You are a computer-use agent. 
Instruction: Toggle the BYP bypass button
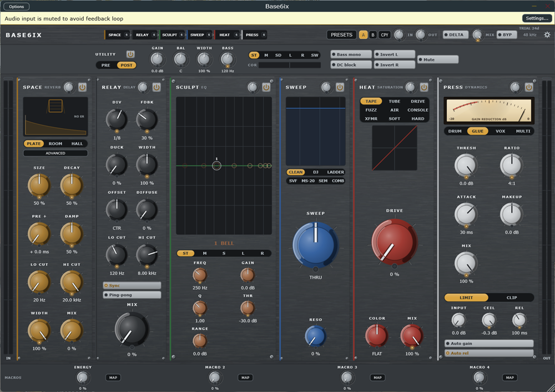tap(507, 35)
